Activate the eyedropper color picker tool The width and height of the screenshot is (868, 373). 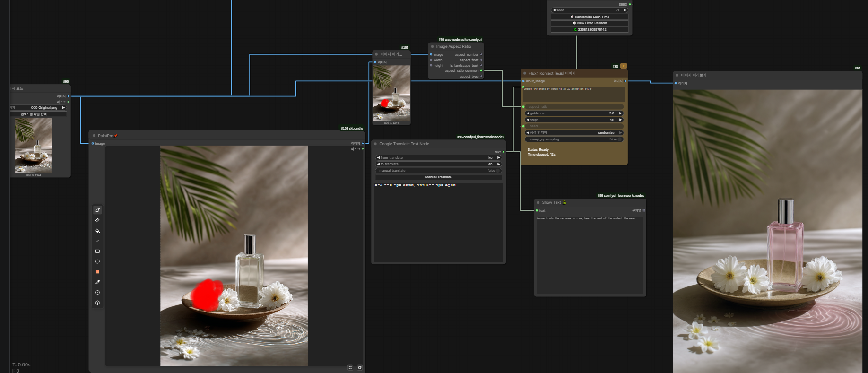coord(97,282)
